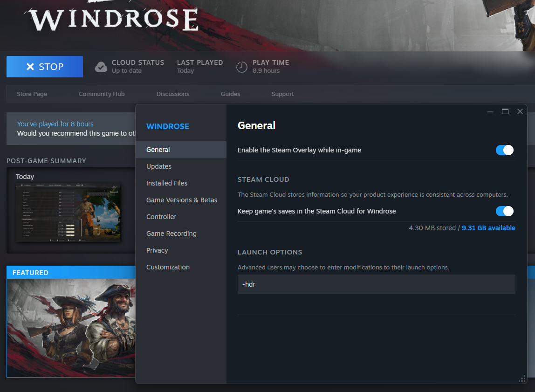
Task: Minimize the properties dialog
Action: pyautogui.click(x=490, y=111)
